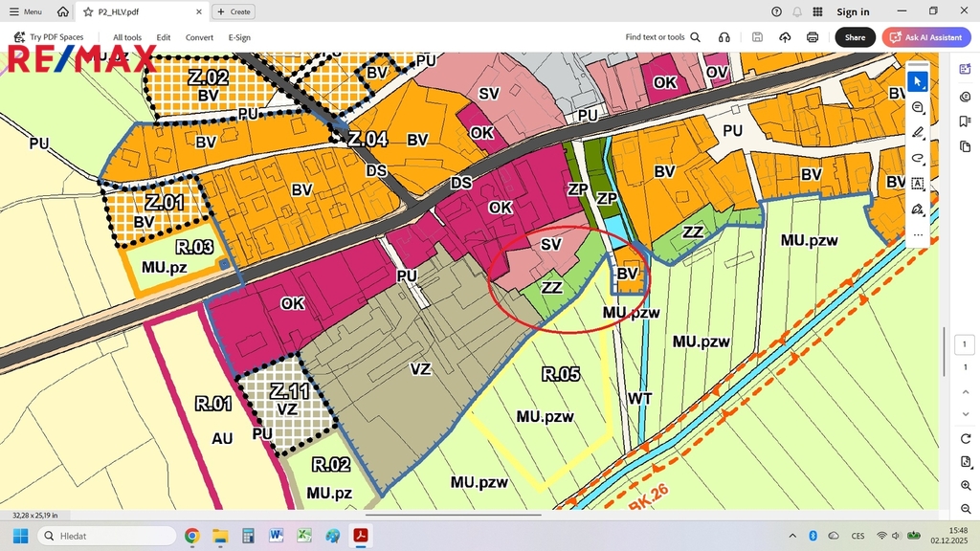Click the Find text or tools field
980x551 pixels.
[x=662, y=37]
